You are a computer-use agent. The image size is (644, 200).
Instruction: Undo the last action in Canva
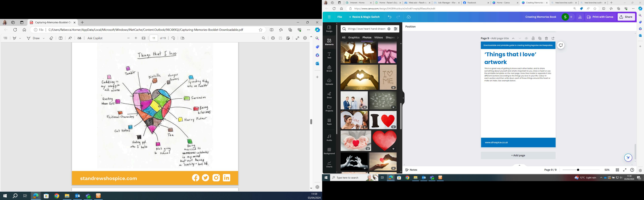[x=389, y=17]
